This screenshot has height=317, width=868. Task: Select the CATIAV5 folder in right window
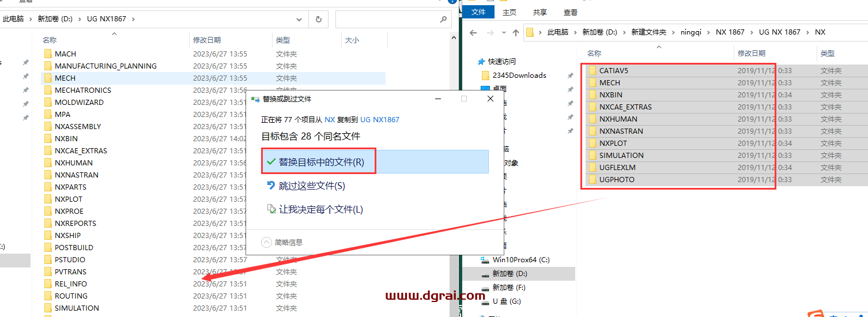[x=613, y=71]
